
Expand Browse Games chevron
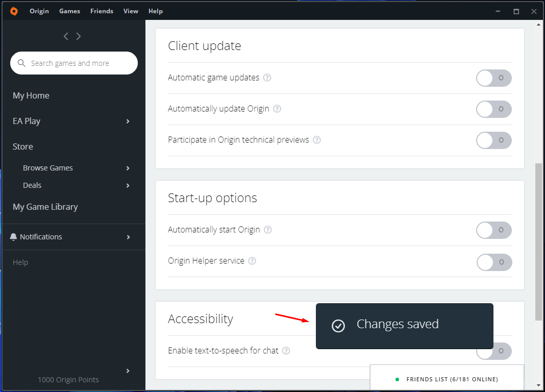point(128,168)
